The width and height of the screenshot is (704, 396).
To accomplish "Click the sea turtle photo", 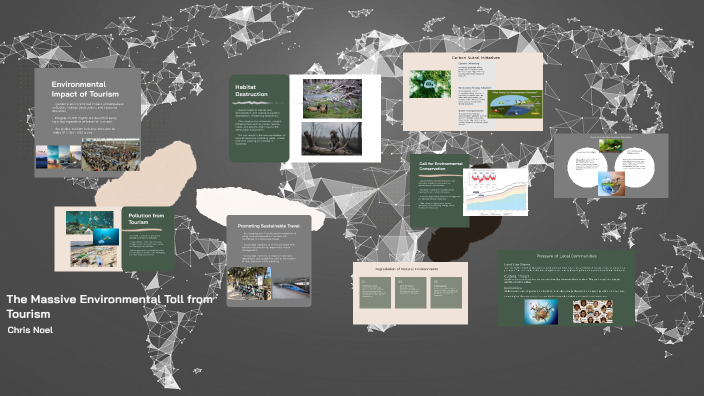I will [x=106, y=237].
